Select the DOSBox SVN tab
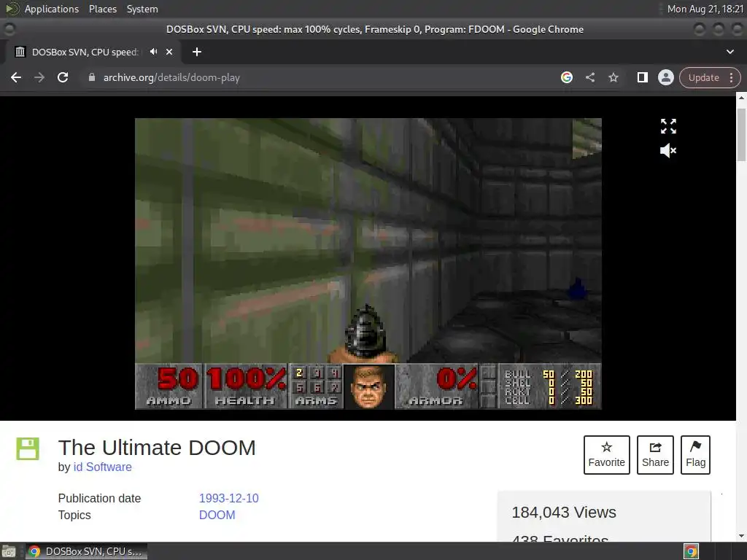The height and width of the screenshot is (560, 747). [x=85, y=52]
